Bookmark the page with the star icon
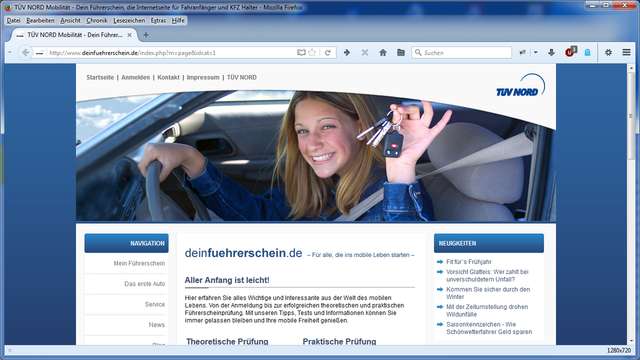Viewport: 640px width, 360px height. (x=312, y=53)
